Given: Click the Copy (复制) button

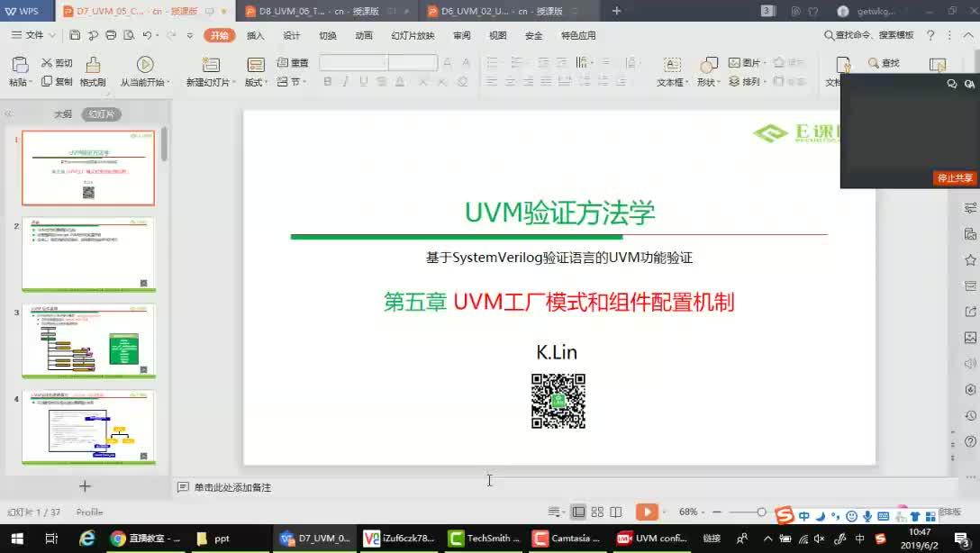Looking at the screenshot, I should pyautogui.click(x=56, y=81).
